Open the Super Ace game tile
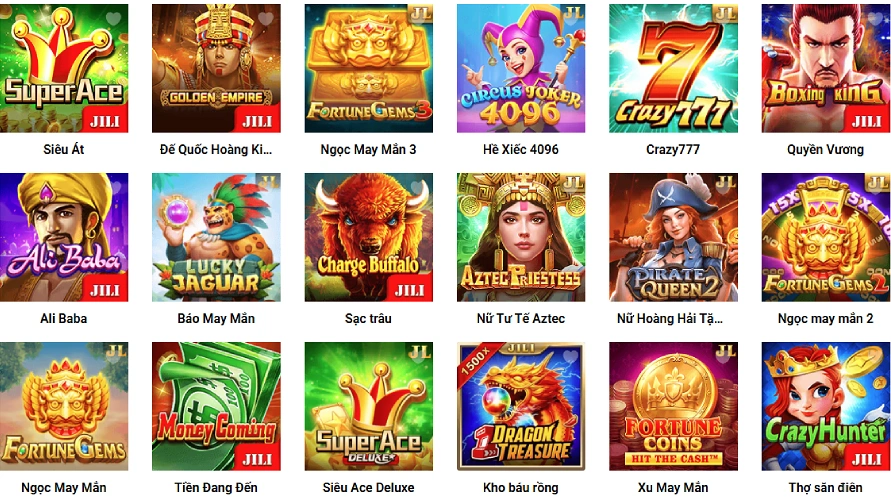 point(64,68)
